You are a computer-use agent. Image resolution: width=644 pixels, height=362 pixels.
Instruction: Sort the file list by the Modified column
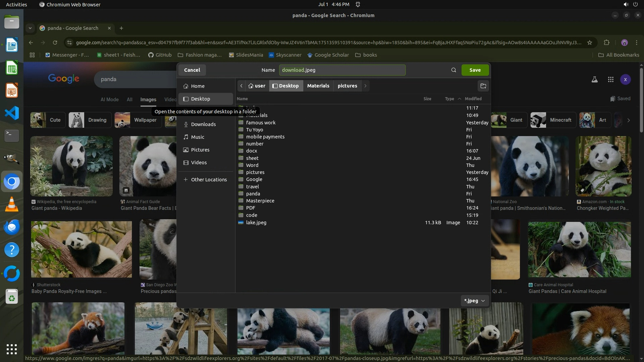[x=473, y=99]
